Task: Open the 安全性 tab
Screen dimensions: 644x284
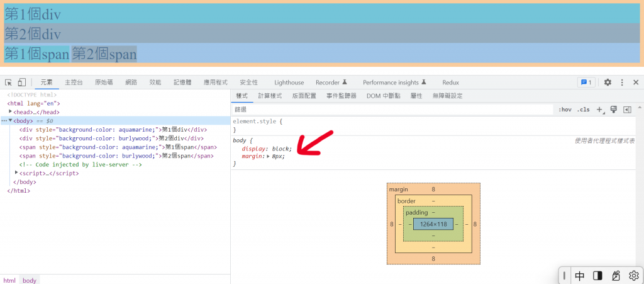Action: pyautogui.click(x=249, y=82)
